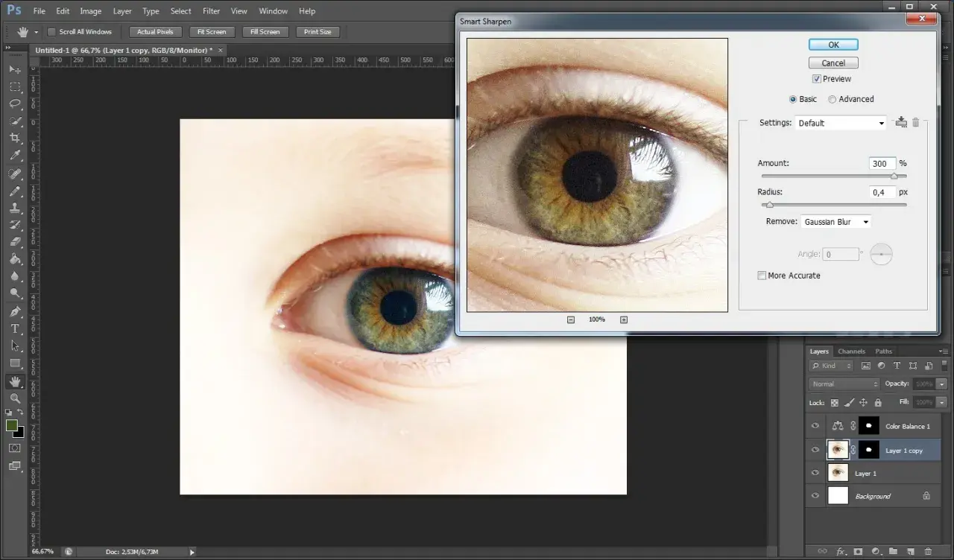
Task: Add layer mask icon in Layers panel
Action: [858, 552]
